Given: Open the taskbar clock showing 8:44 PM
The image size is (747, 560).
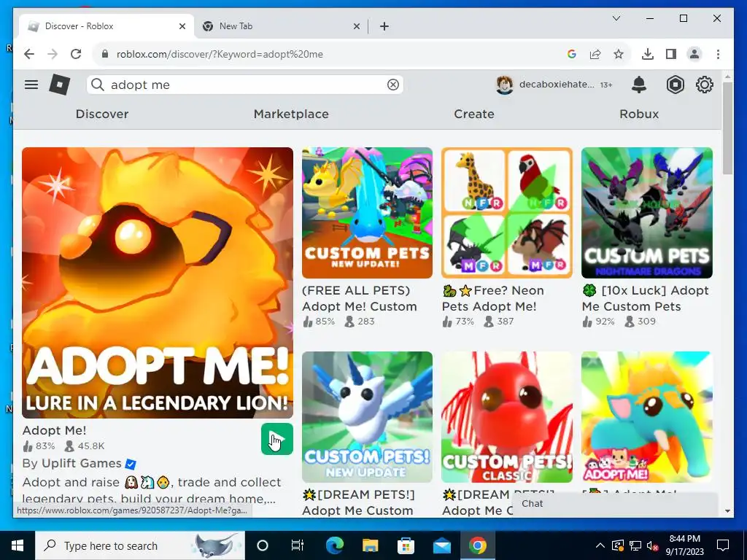Looking at the screenshot, I should [x=684, y=545].
